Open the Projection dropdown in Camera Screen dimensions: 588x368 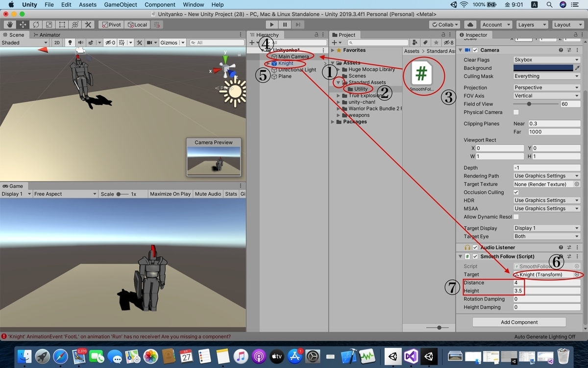click(546, 87)
